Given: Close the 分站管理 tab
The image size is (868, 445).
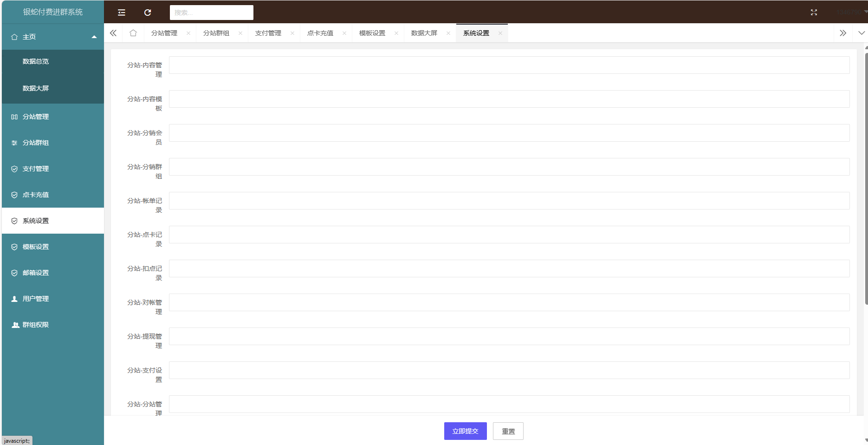Looking at the screenshot, I should 188,33.
